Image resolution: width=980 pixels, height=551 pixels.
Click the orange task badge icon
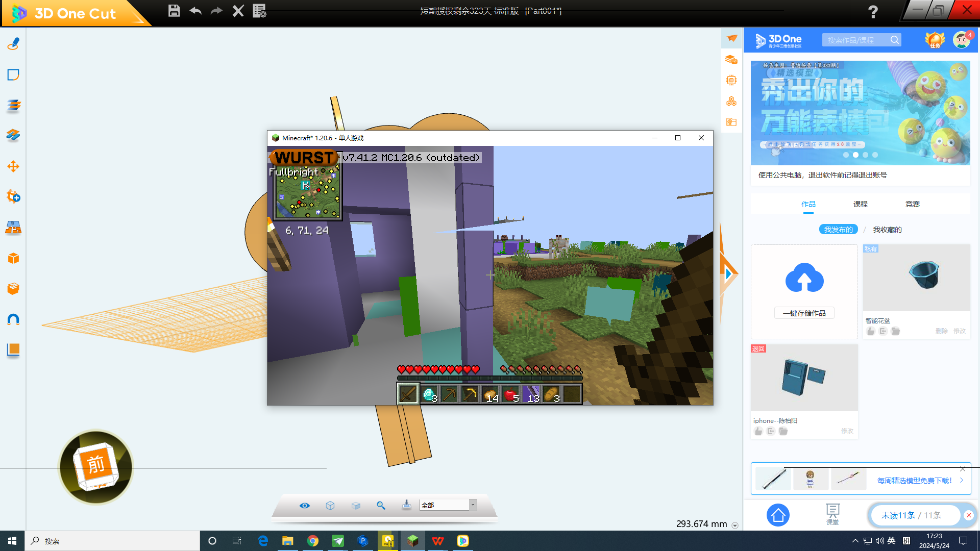click(x=935, y=40)
